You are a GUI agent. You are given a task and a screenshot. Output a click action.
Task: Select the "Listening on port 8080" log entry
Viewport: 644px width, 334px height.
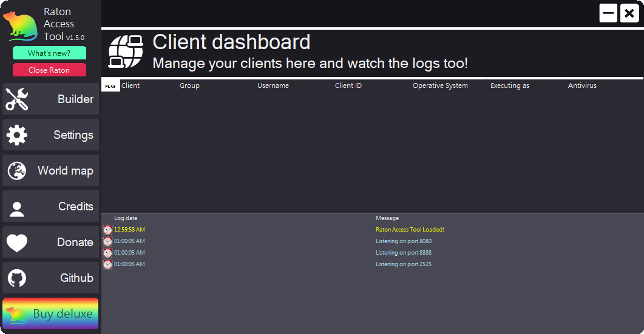click(404, 241)
